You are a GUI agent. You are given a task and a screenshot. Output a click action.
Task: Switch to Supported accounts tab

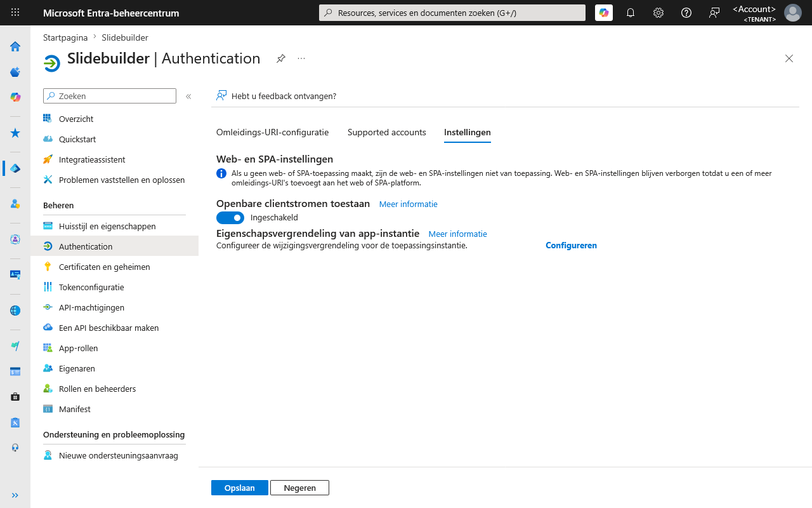pyautogui.click(x=386, y=133)
